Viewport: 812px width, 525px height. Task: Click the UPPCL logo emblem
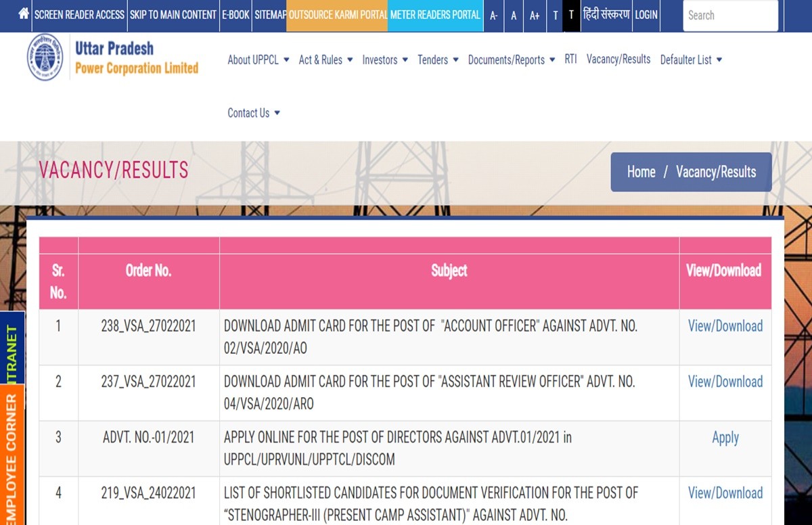pos(45,58)
